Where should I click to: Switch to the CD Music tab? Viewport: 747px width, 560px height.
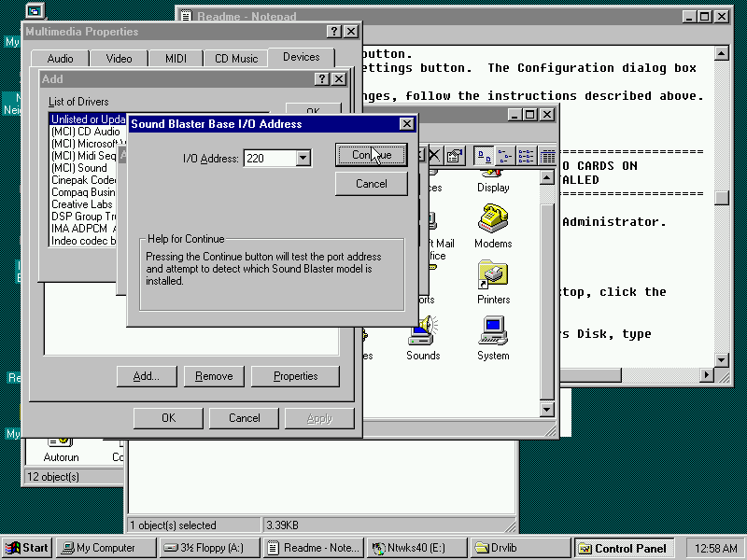click(236, 59)
